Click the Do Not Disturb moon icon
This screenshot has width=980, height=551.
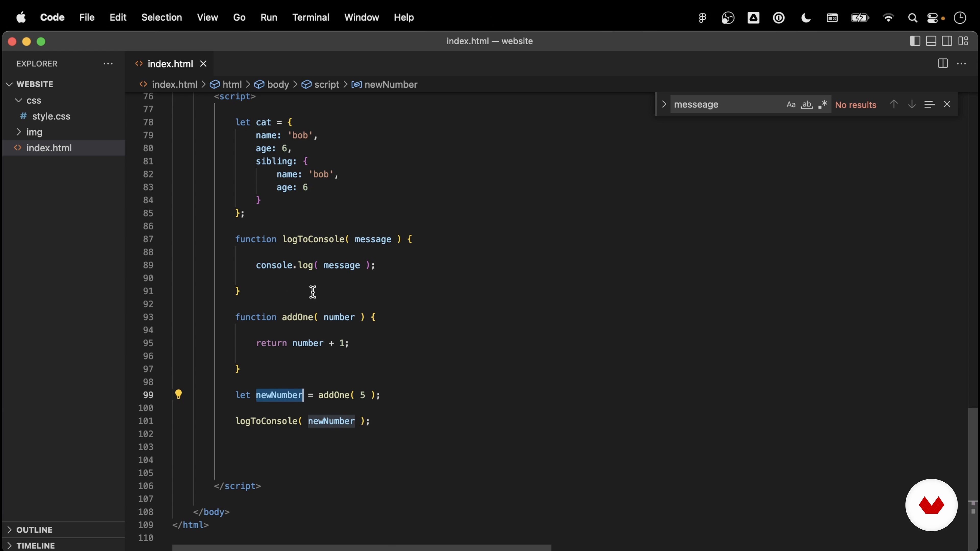click(806, 18)
